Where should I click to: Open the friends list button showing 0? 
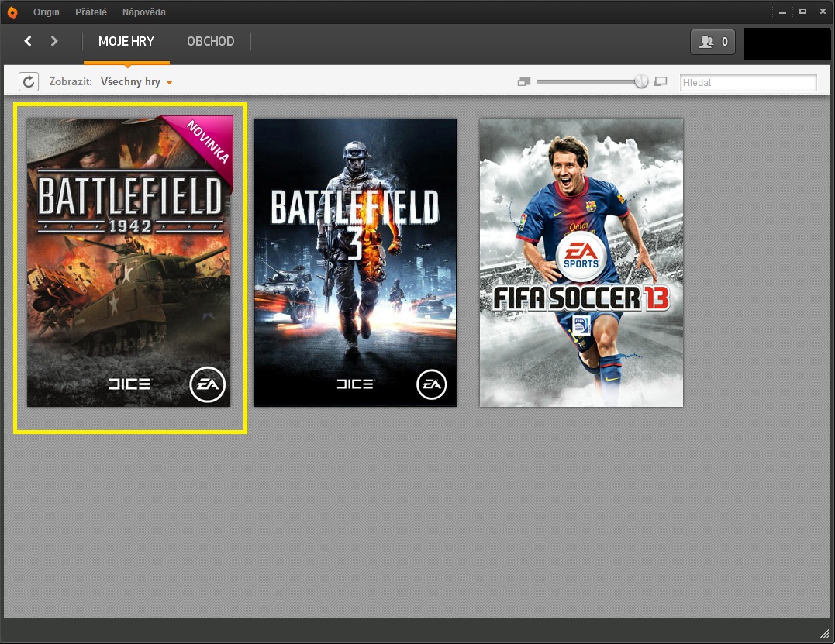pos(713,42)
